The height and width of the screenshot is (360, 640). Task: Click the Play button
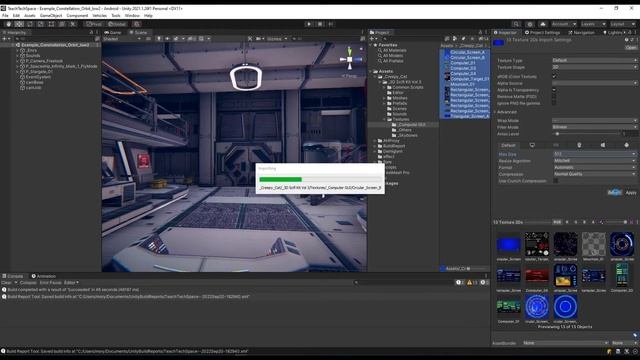pos(309,24)
